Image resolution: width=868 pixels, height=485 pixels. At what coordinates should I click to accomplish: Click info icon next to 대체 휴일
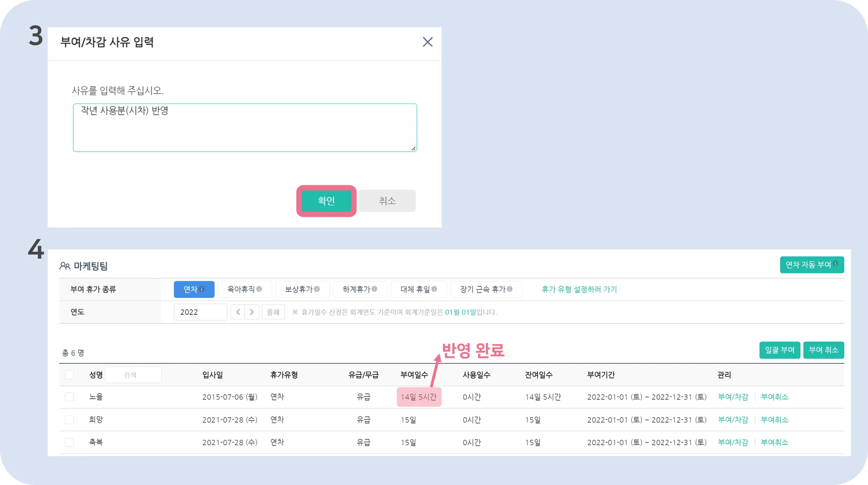pyautogui.click(x=434, y=289)
